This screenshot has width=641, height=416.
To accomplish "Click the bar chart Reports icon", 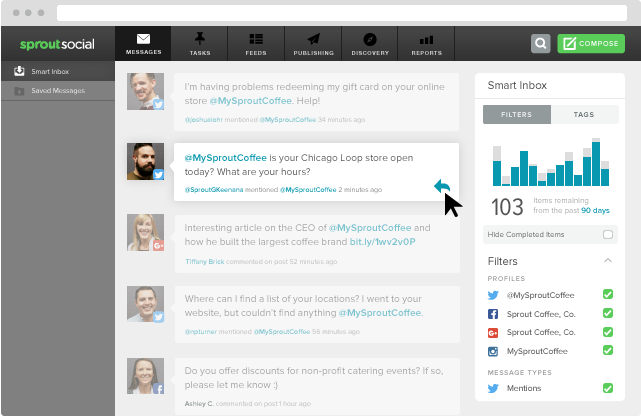I will (x=426, y=40).
